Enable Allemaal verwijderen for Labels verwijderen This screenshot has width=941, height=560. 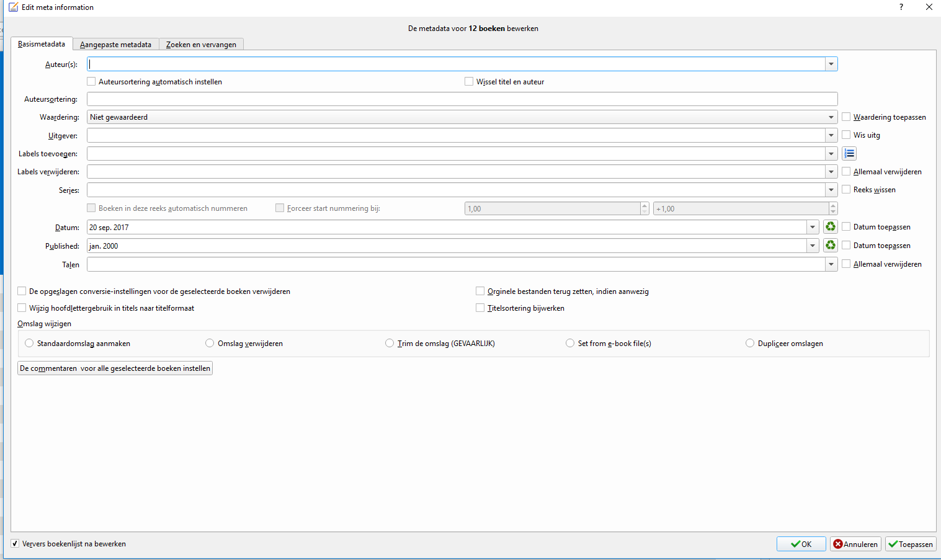[846, 171]
